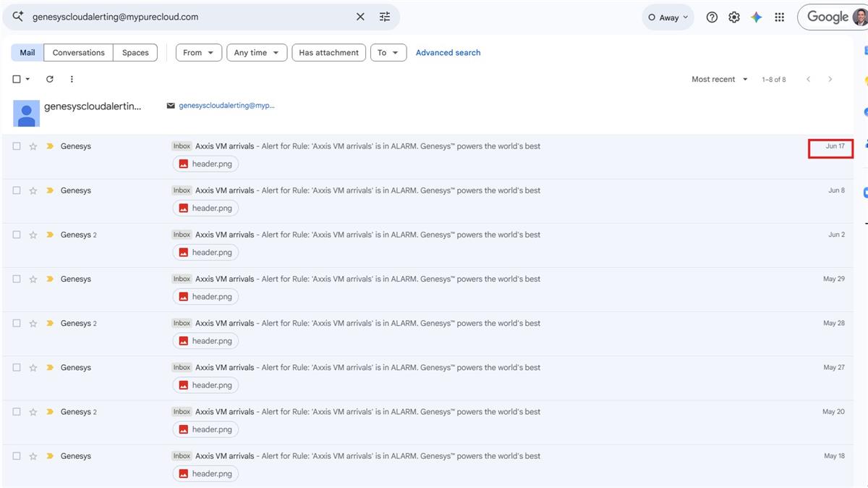Click the genesyscloudalerting contact avatar
The image size is (868, 488).
(x=27, y=113)
